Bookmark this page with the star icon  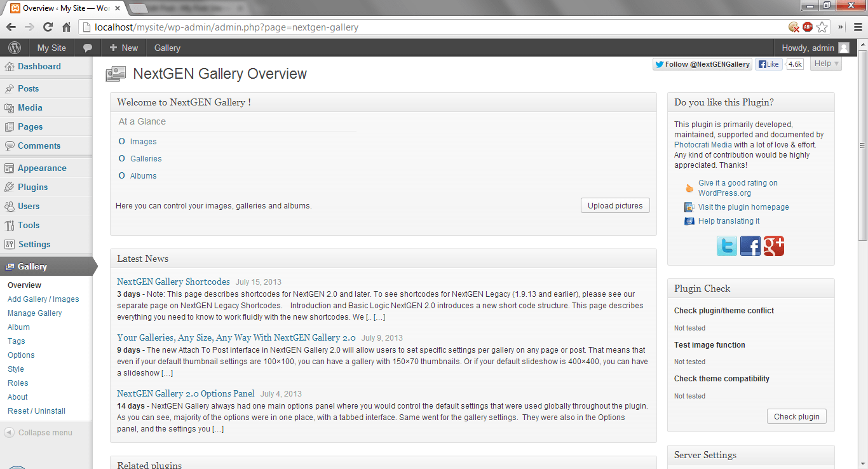coord(822,27)
